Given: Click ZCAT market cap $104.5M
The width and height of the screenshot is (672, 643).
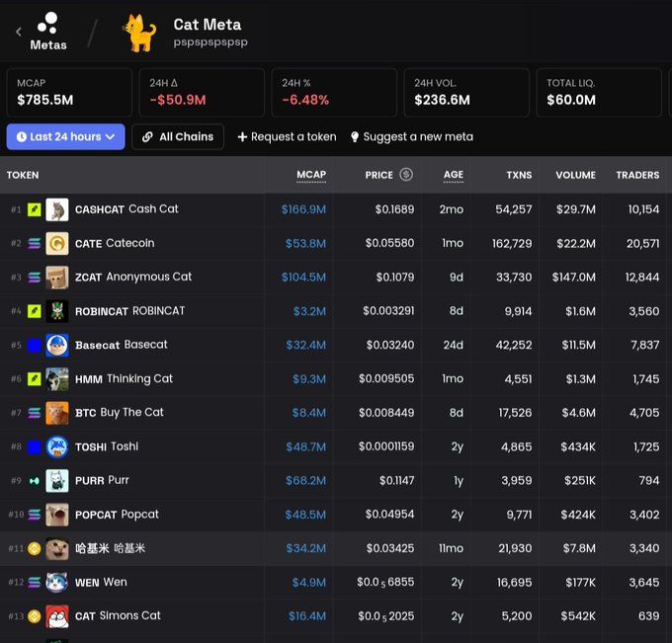Looking at the screenshot, I should click(x=303, y=278).
